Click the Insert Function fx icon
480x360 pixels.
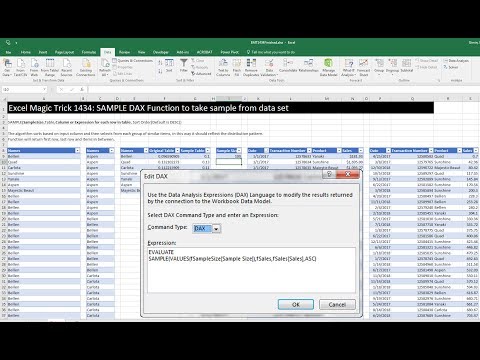pyautogui.click(x=82, y=89)
